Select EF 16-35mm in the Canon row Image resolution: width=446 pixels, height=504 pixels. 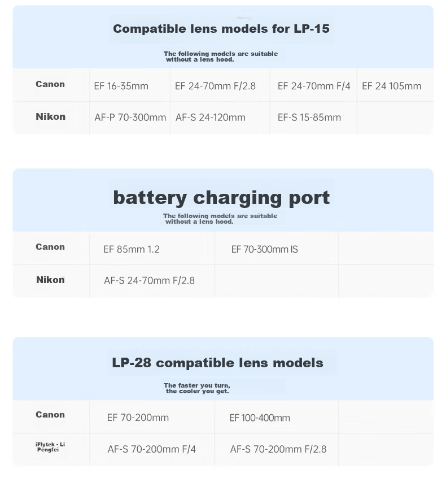coord(121,86)
